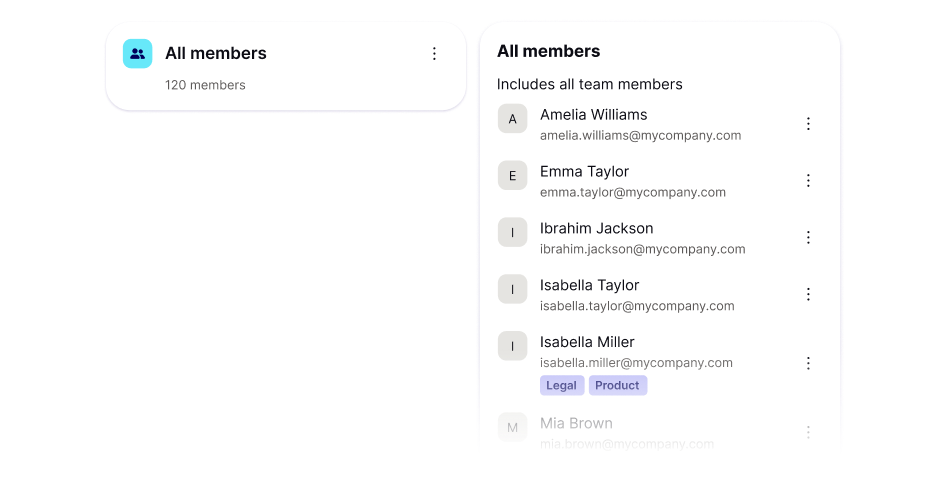Select the Legal tag on Isabella Miller

click(x=562, y=386)
